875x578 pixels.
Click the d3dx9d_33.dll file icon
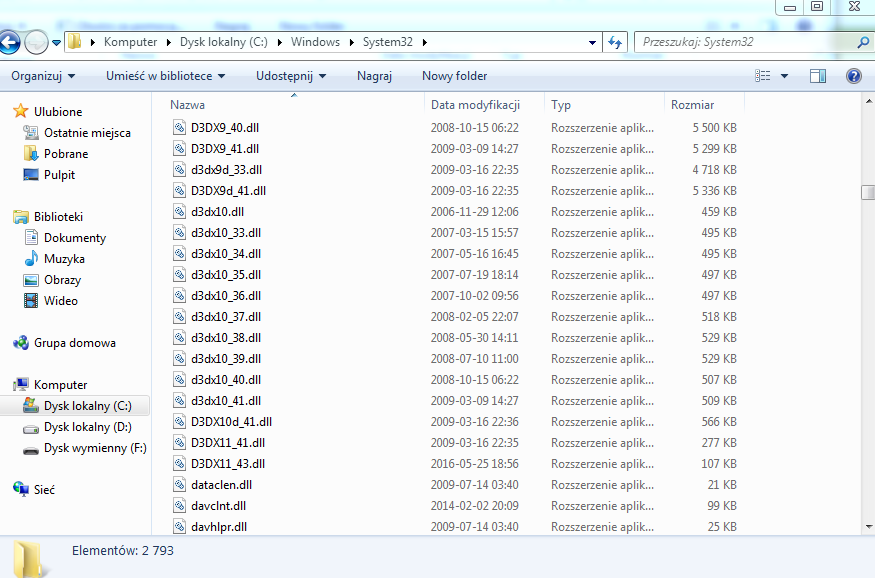tap(179, 170)
